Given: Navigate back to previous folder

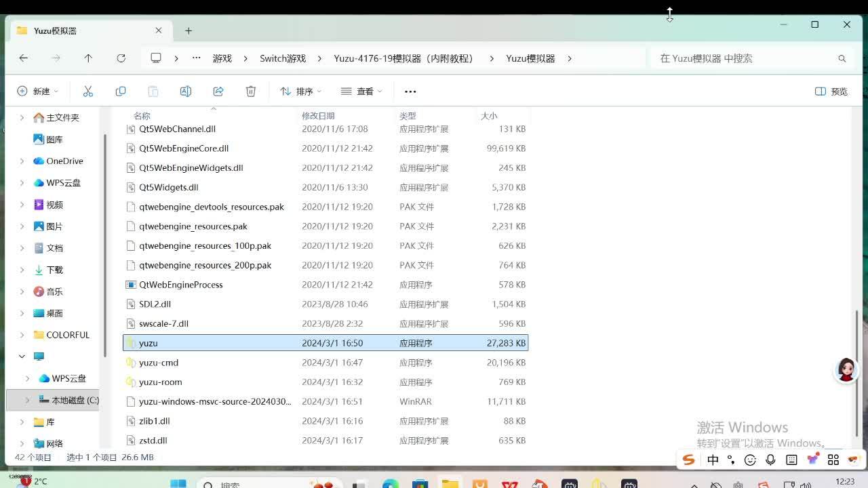Looking at the screenshot, I should [24, 58].
